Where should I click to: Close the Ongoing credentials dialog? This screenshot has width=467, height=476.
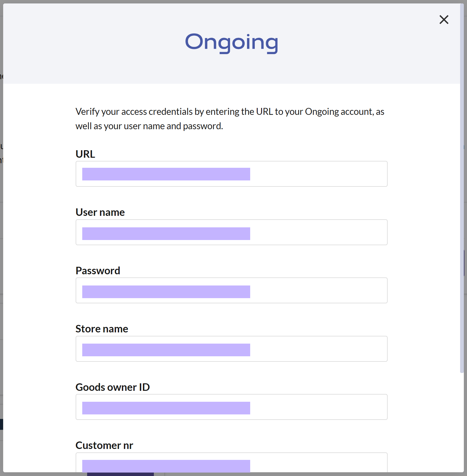(444, 20)
